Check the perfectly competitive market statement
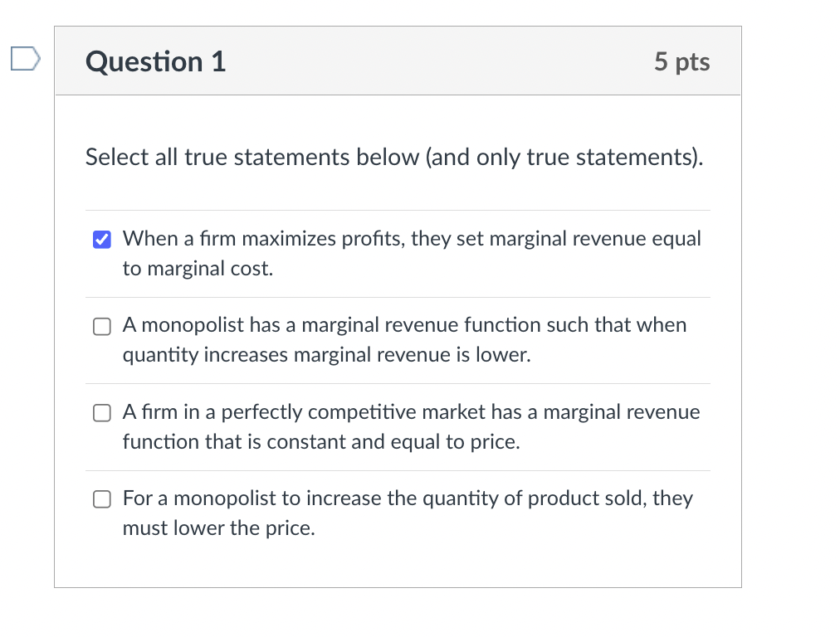840x637 pixels. tap(101, 412)
